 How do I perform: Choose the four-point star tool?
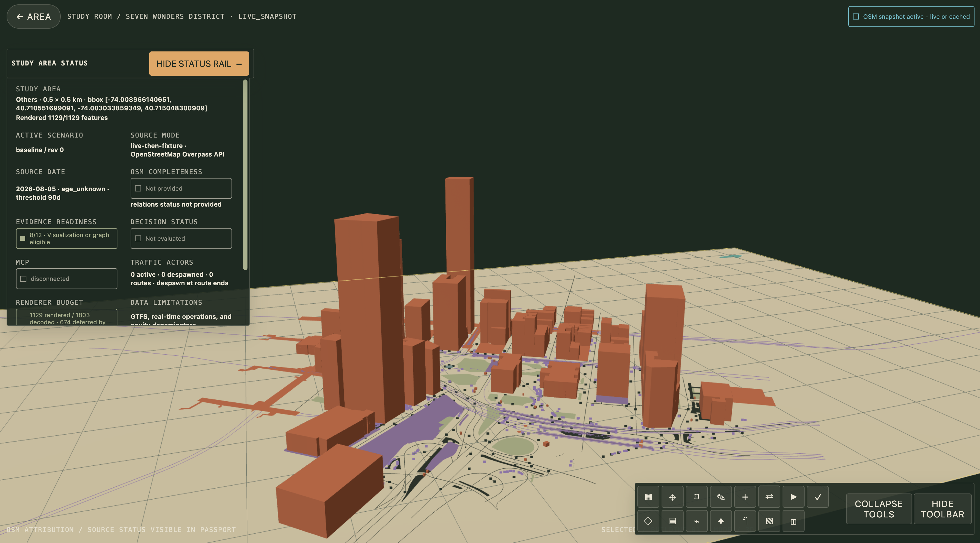click(x=720, y=521)
